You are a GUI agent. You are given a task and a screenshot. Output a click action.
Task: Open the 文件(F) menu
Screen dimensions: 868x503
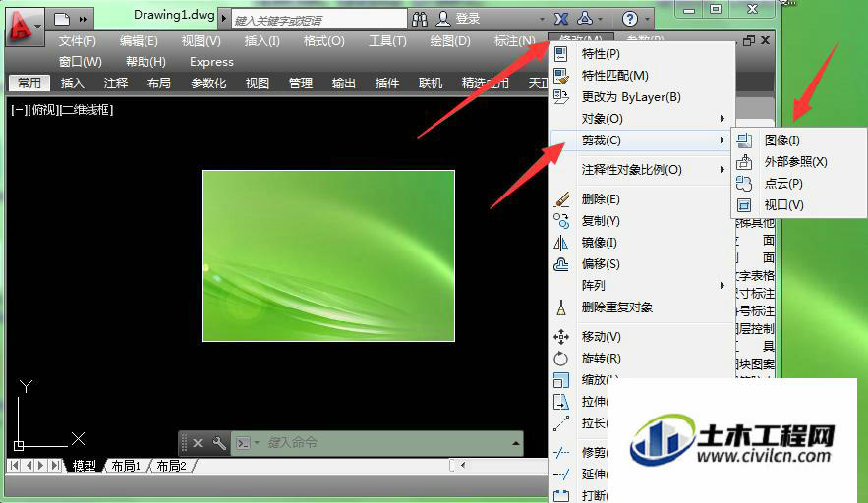coord(78,41)
